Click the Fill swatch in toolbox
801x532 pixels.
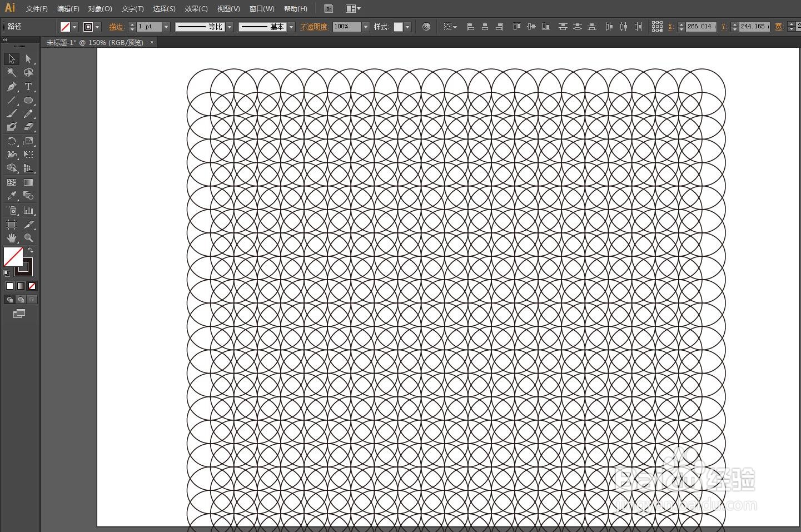click(x=13, y=257)
